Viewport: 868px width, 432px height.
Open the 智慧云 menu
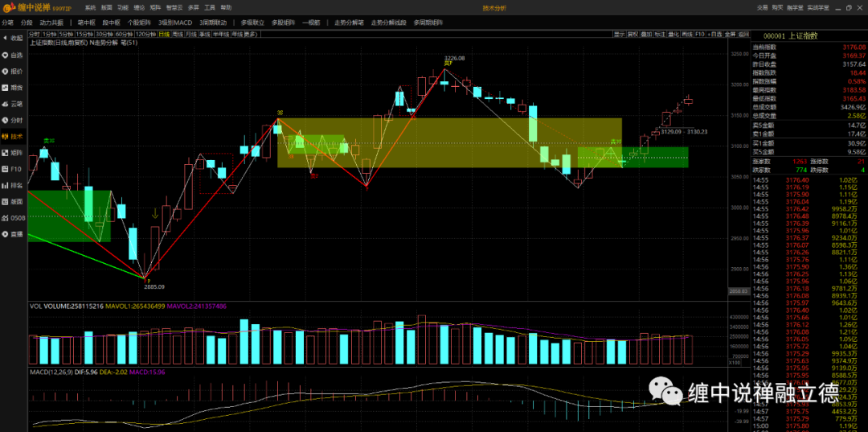pyautogui.click(x=175, y=8)
